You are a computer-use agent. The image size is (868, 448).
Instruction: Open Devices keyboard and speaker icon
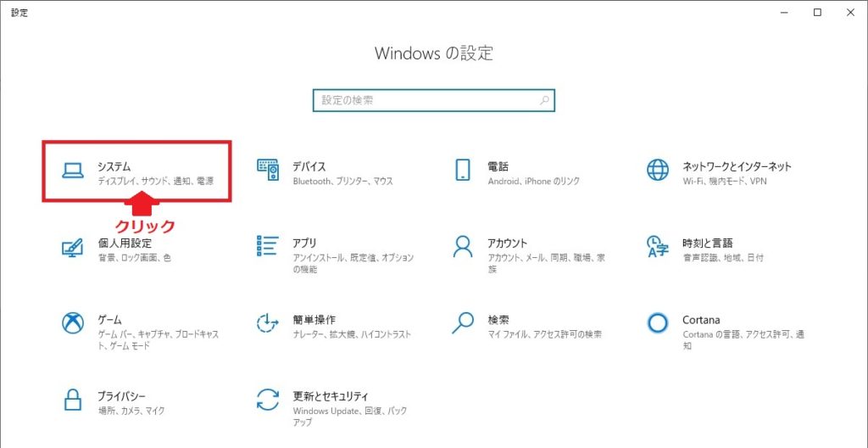pos(269,170)
